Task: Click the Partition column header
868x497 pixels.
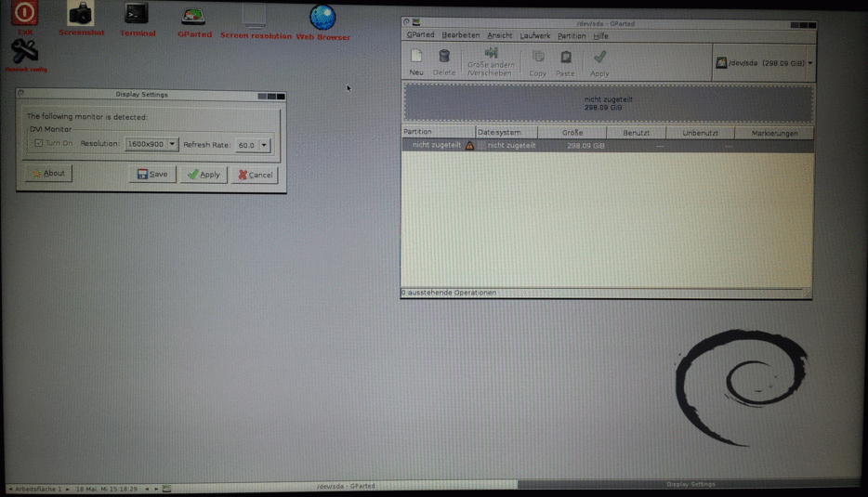Action: coord(439,132)
